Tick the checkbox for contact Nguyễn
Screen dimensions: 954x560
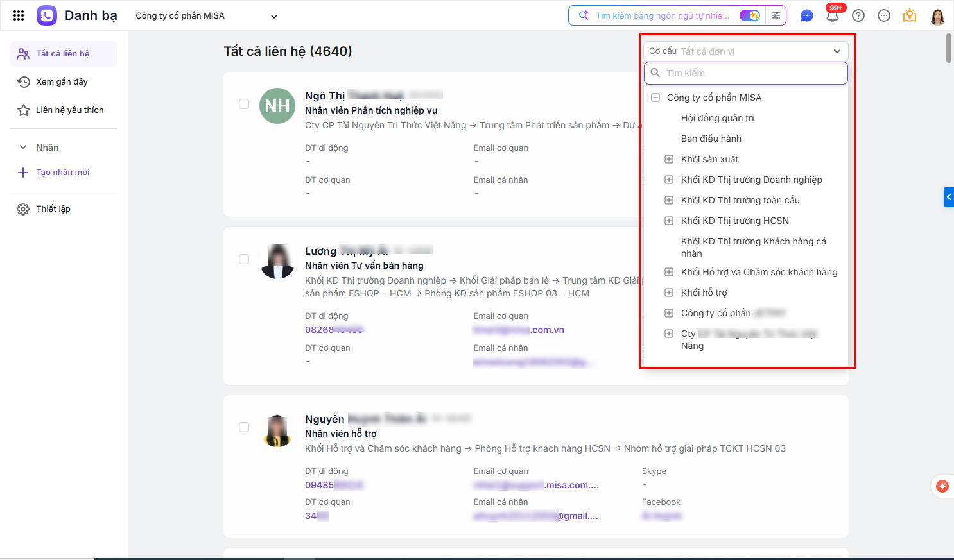[244, 427]
